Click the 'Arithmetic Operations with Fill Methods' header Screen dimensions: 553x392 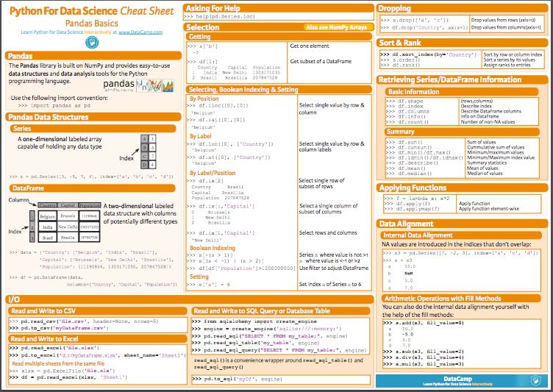(x=461, y=299)
